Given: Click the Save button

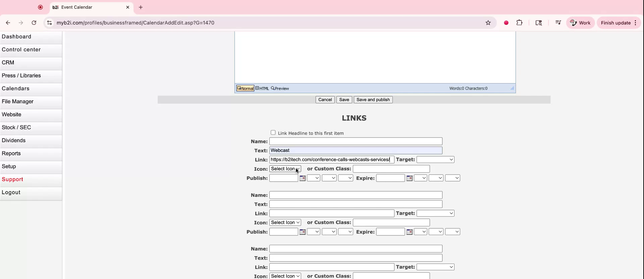Looking at the screenshot, I should 344,100.
